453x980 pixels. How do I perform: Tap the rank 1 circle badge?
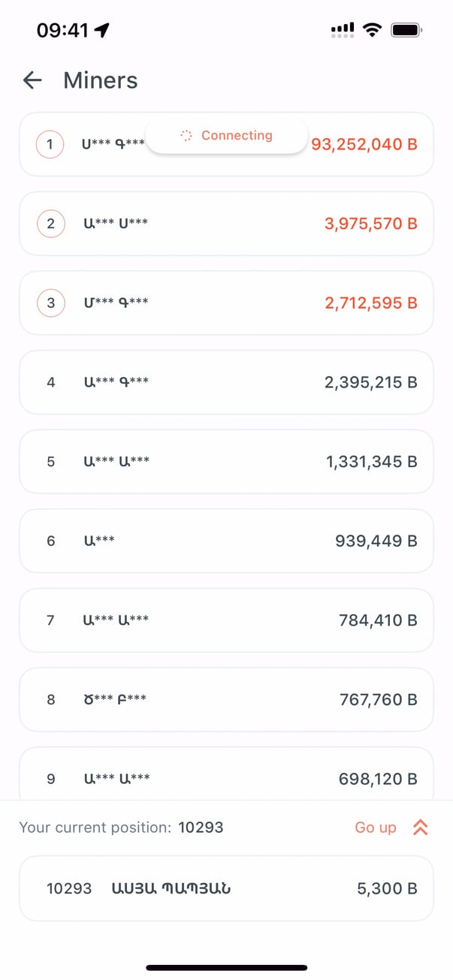pyautogui.click(x=50, y=144)
